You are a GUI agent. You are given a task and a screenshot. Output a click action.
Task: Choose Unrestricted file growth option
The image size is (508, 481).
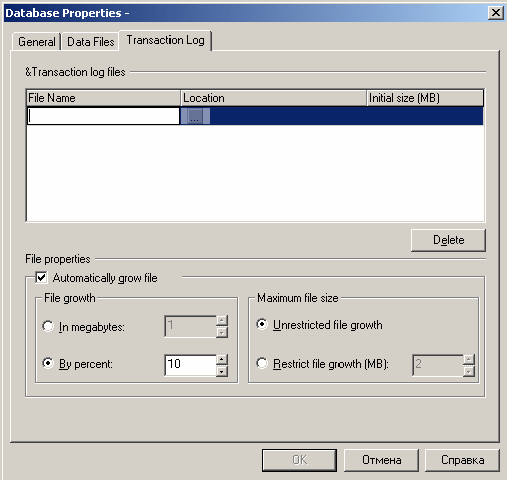click(x=262, y=324)
